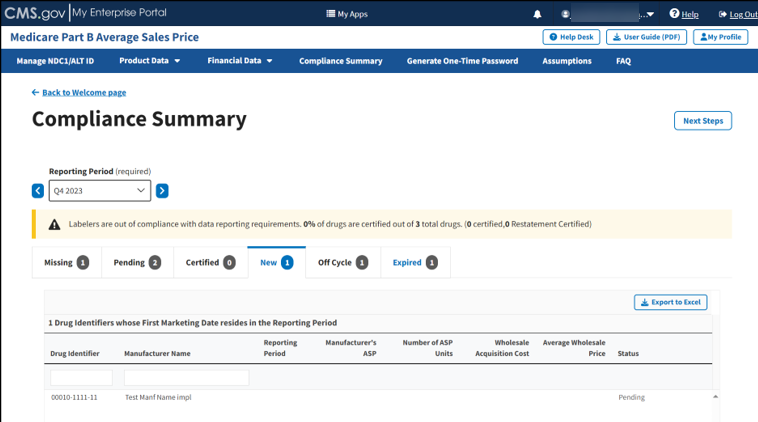Select the Off Cycle tab

tap(342, 262)
